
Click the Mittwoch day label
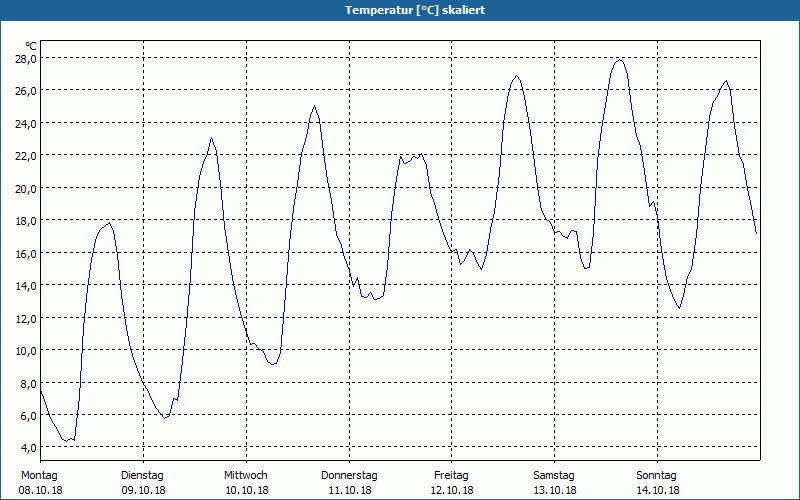coord(246,476)
